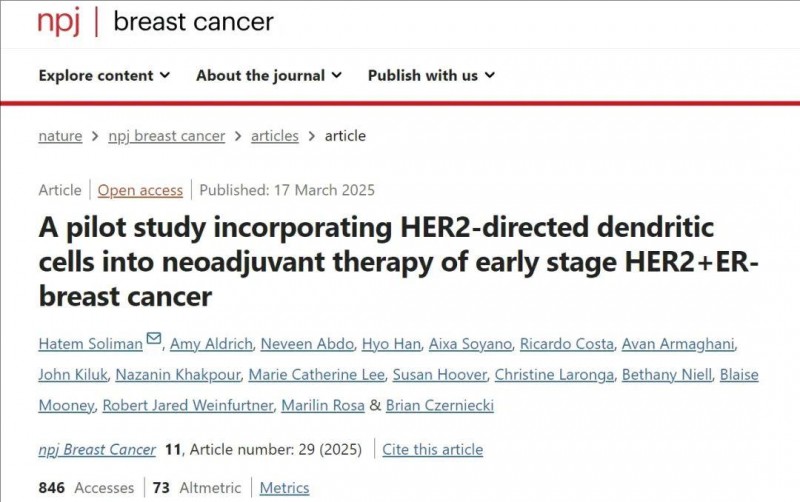Go to nature breadcrumb link
800x502 pixels.
tap(60, 136)
